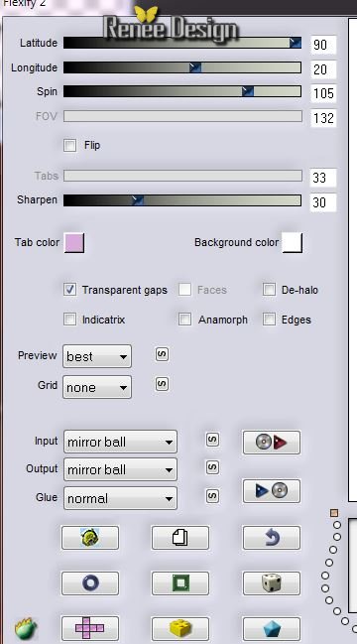This screenshot has width=357, height=644.
Task: Pick the pink Tab color swatch
Action: click(74, 242)
